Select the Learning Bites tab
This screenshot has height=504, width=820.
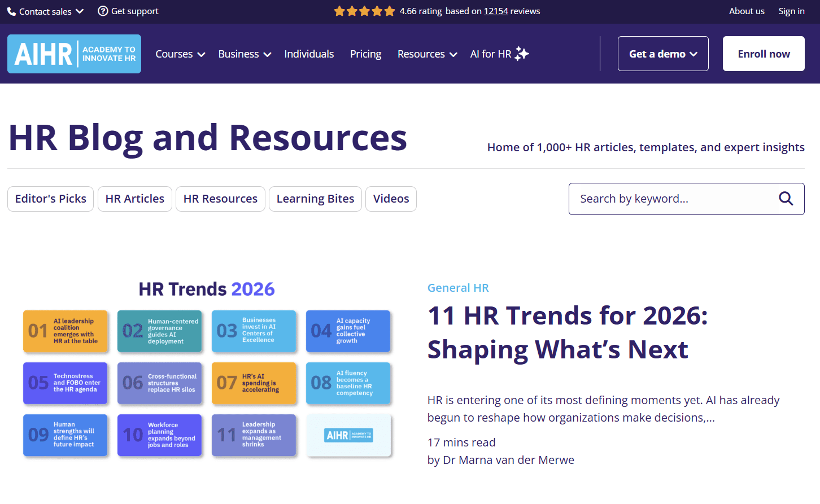coord(315,199)
